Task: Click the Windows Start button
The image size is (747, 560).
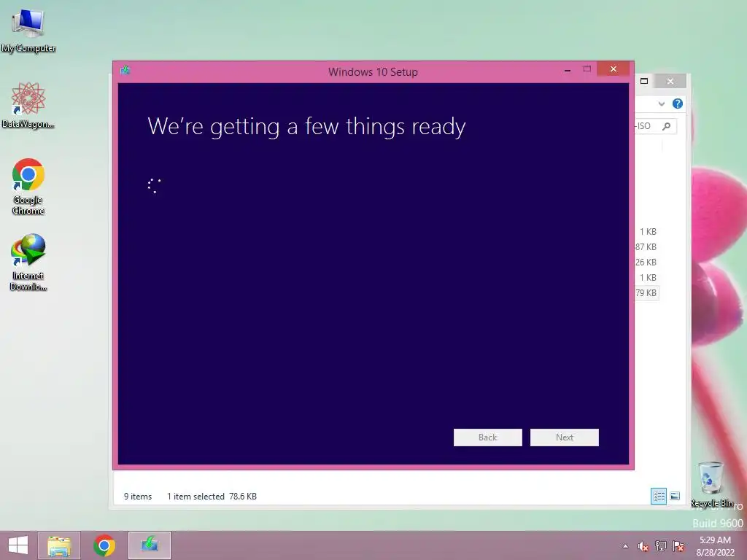Action: tap(18, 545)
